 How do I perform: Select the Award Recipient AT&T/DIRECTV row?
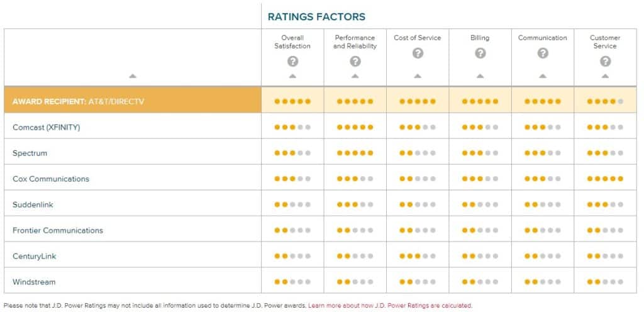click(x=320, y=101)
